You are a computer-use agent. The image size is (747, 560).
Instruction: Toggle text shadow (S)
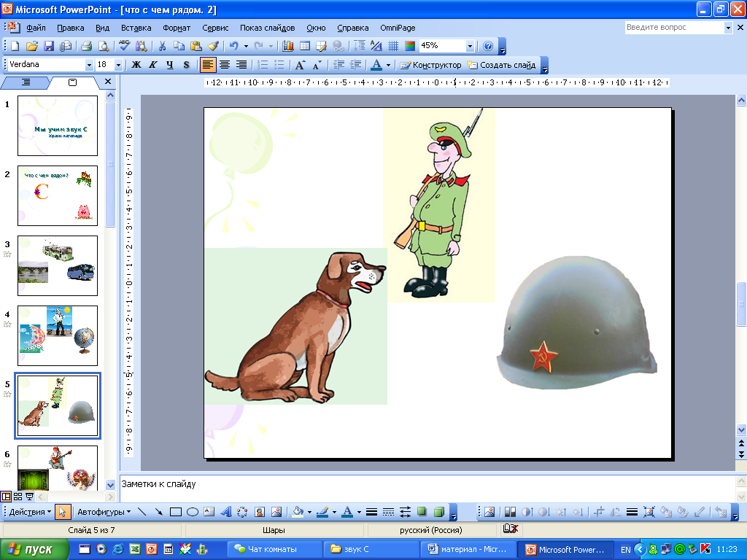186,65
